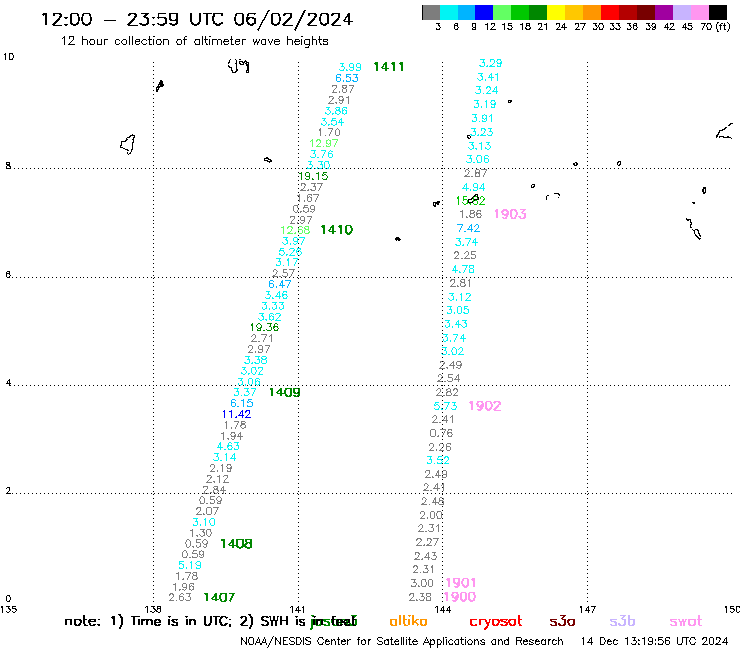Click the NOAA/NESDIS credit line
Viewport: 740px width, 650px height.
point(402,641)
